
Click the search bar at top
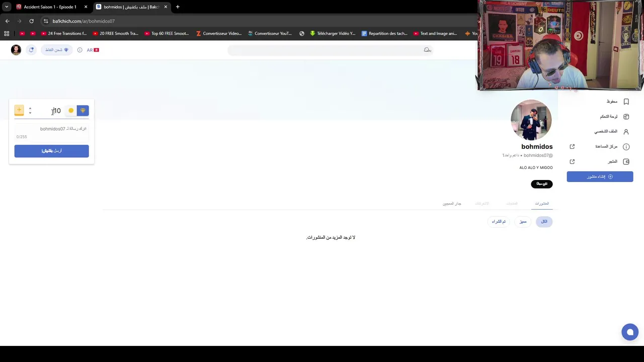coord(330,50)
